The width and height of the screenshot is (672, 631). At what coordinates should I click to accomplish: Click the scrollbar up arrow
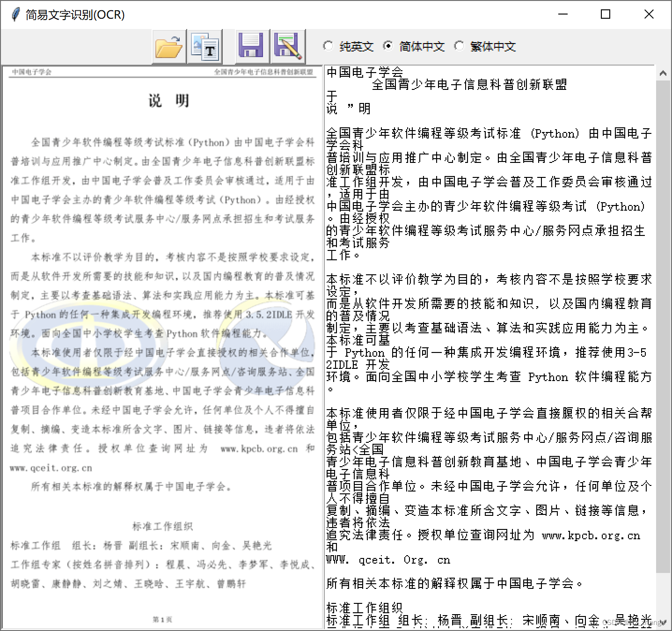pyautogui.click(x=663, y=73)
